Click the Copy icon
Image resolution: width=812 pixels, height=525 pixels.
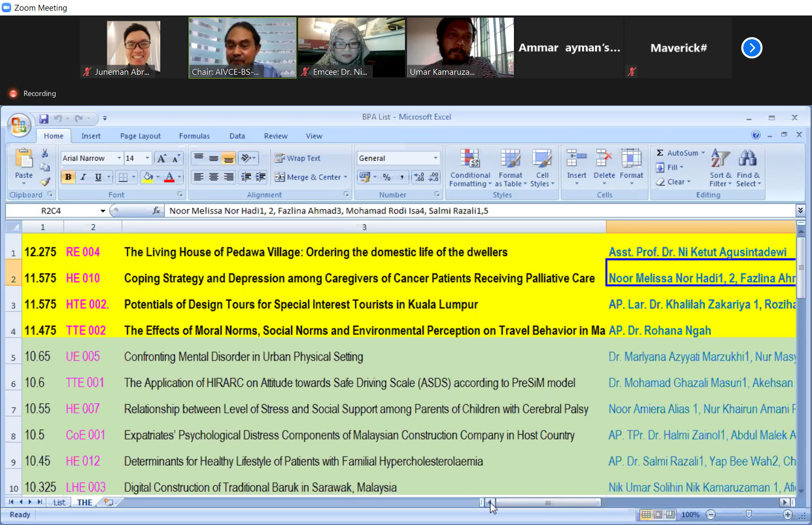45,168
